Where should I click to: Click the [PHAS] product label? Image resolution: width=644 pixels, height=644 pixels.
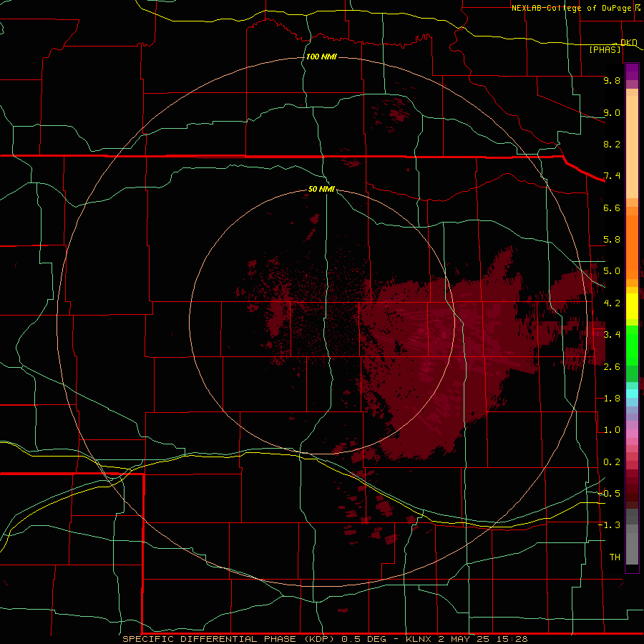coord(605,49)
